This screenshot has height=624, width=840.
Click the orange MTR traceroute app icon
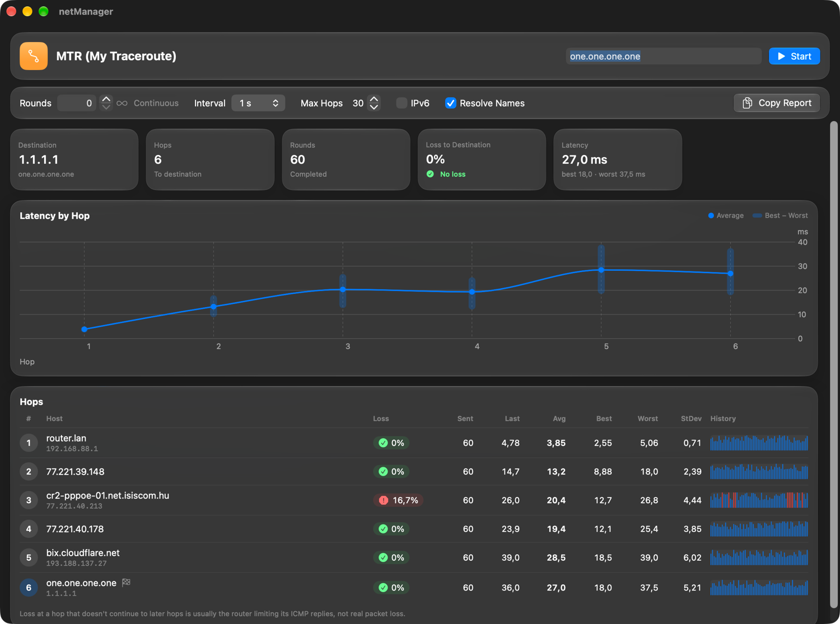(x=34, y=56)
